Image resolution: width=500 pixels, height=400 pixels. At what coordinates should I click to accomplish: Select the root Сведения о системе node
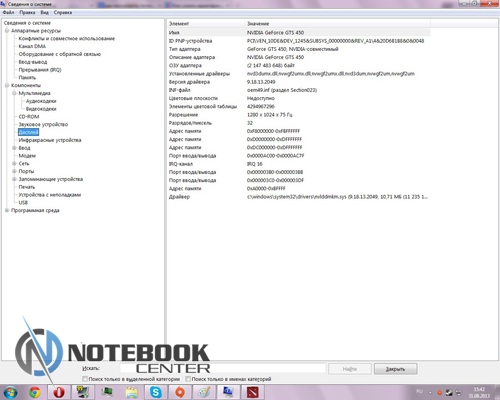click(x=27, y=23)
